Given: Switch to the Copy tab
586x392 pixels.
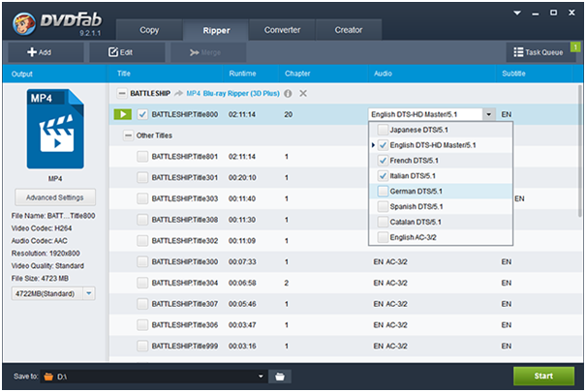Looking at the screenshot, I should (149, 30).
